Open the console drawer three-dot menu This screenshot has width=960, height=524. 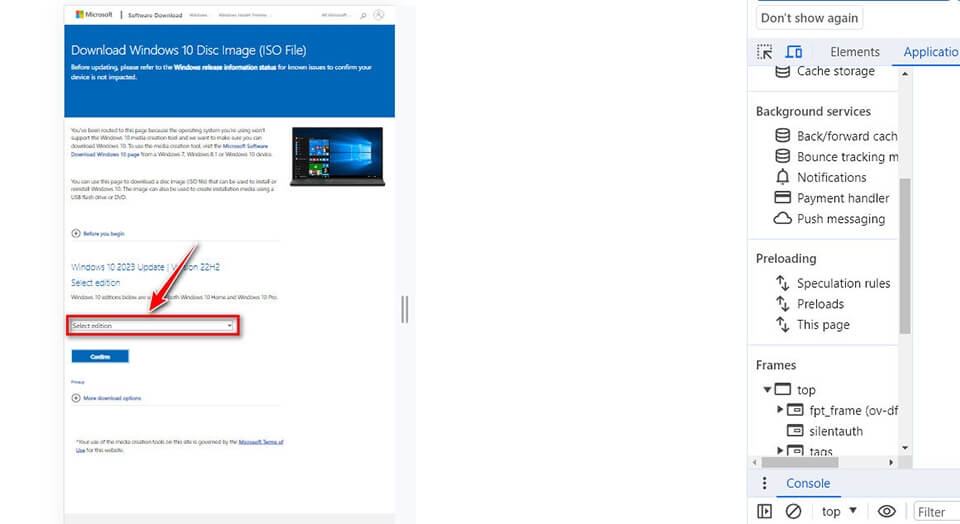pyautogui.click(x=765, y=483)
